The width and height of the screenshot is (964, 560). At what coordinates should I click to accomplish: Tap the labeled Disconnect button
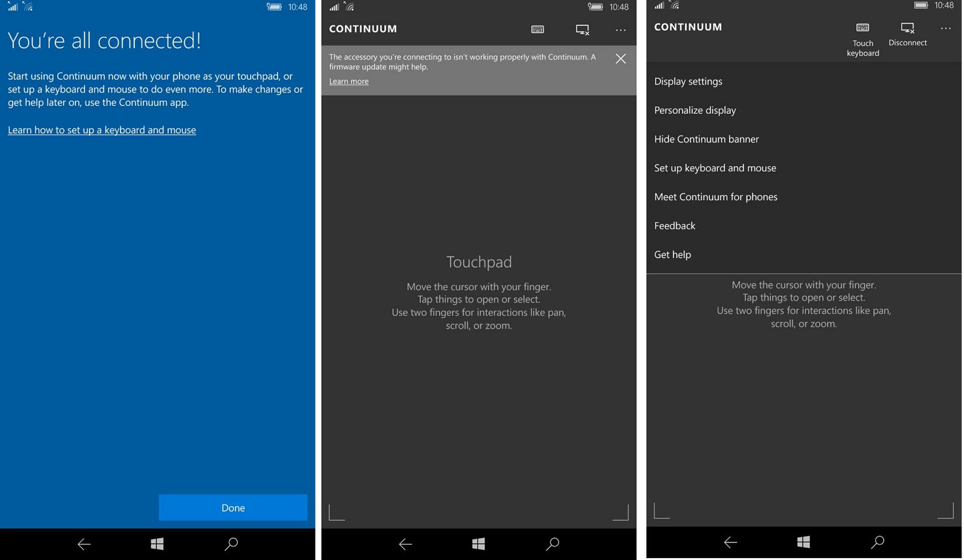coord(907,35)
